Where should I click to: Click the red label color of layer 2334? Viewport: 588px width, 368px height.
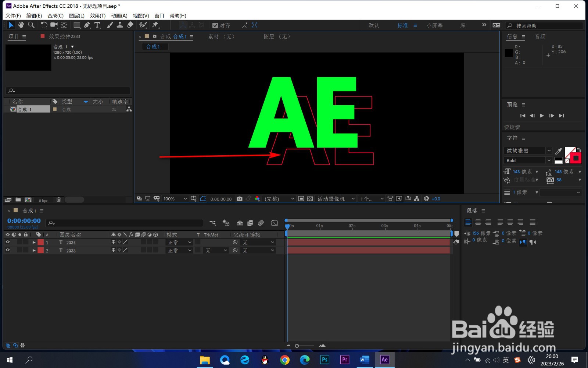(x=40, y=243)
